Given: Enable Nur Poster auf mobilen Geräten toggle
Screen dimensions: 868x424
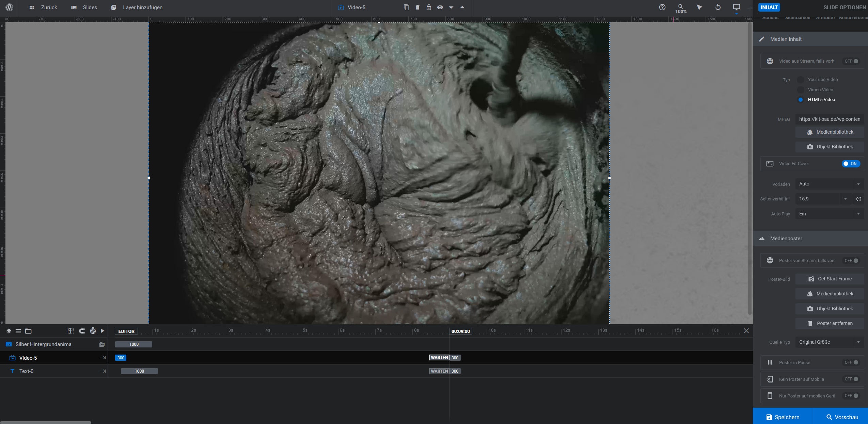Looking at the screenshot, I should point(851,396).
